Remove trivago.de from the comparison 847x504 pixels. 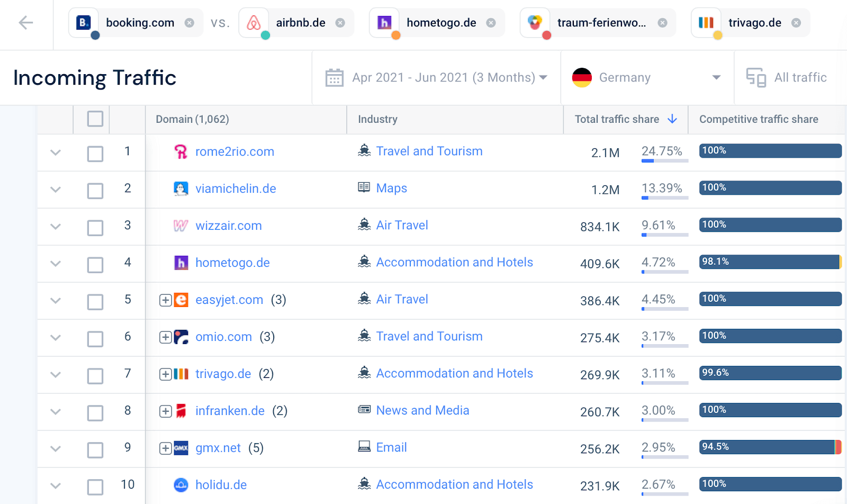(x=796, y=22)
